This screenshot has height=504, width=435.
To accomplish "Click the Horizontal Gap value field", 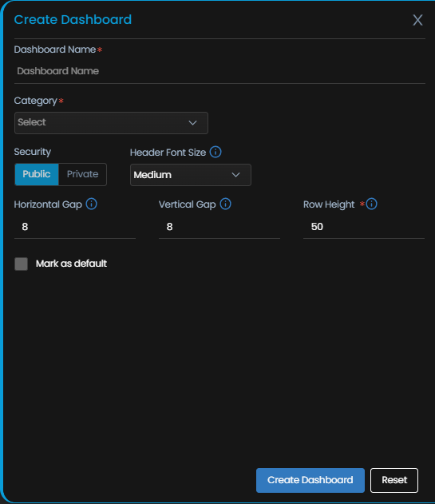I will 75,227.
